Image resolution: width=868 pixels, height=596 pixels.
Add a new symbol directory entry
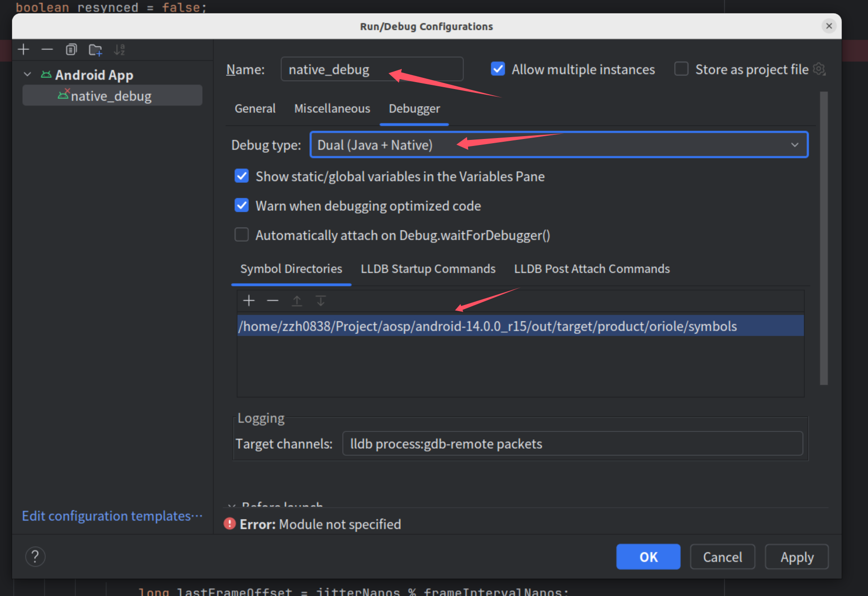coord(249,301)
